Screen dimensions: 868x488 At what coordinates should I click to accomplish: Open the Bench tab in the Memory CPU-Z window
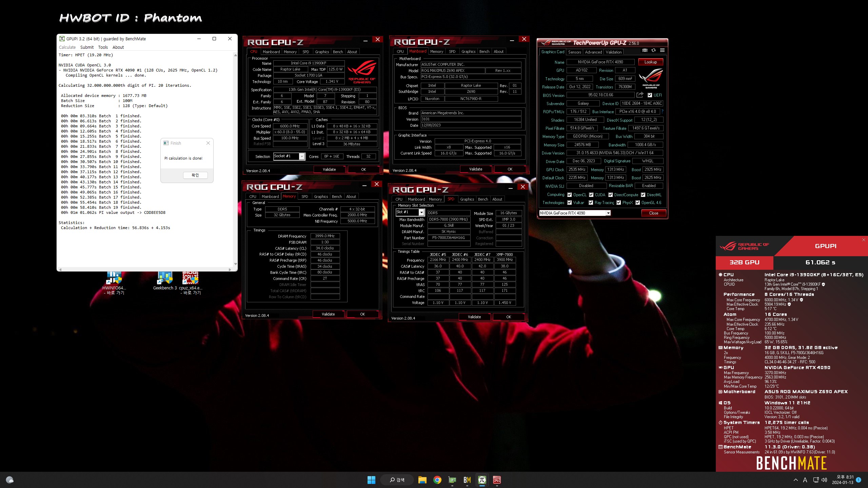click(x=337, y=197)
